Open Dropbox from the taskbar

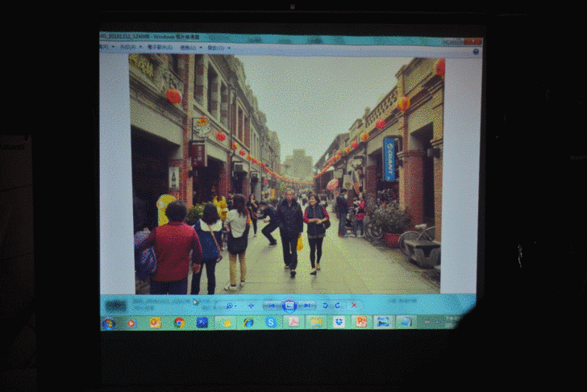pyautogui.click(x=339, y=322)
